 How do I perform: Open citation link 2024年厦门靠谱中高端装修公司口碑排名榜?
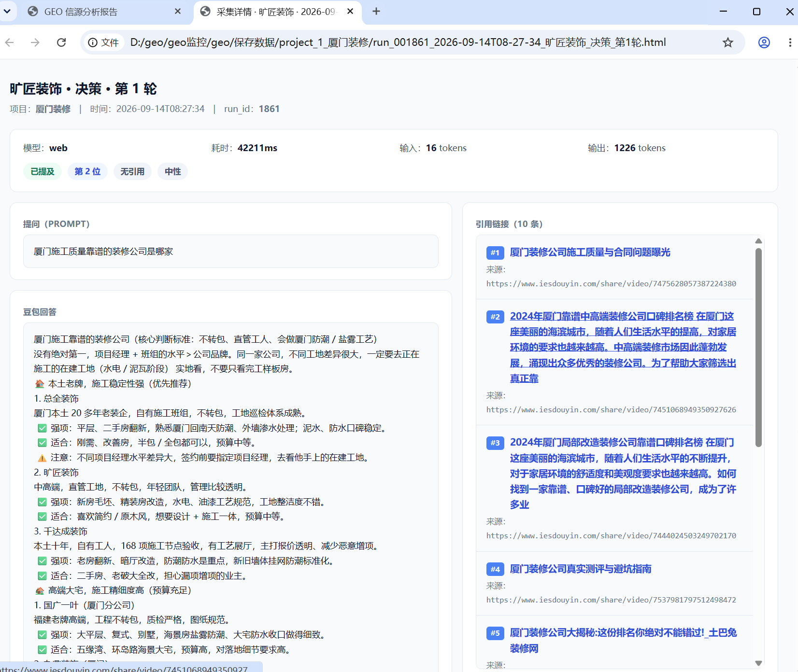point(623,347)
